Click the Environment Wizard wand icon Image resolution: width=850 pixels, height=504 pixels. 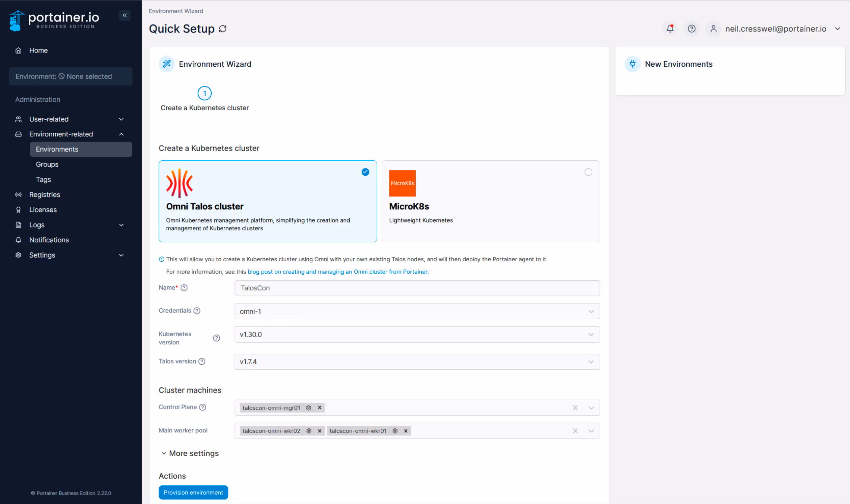pyautogui.click(x=167, y=64)
